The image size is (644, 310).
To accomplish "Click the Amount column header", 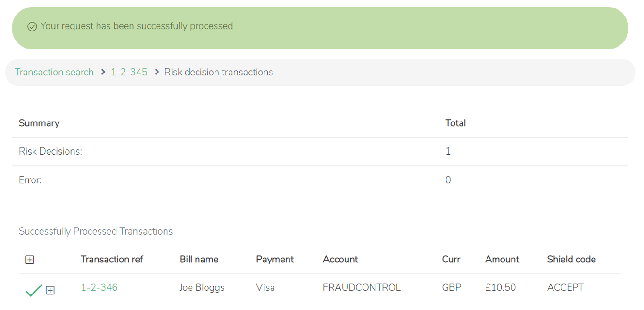I will tap(502, 259).
